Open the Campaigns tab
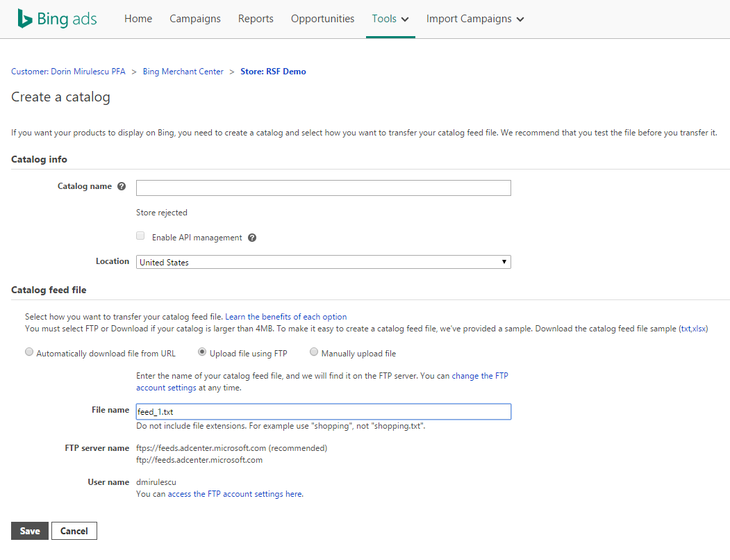Image resolution: width=730 pixels, height=560 pixels. (x=195, y=19)
